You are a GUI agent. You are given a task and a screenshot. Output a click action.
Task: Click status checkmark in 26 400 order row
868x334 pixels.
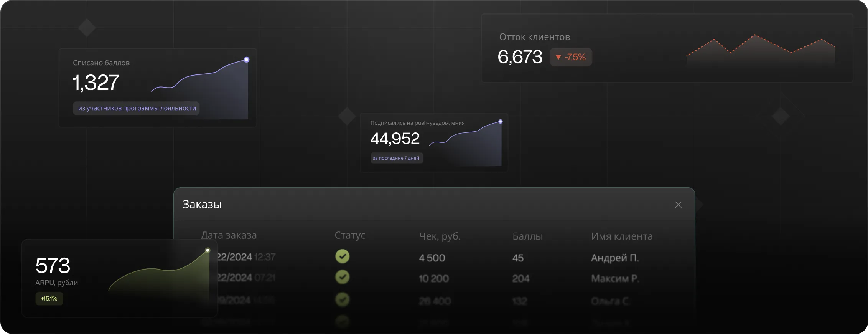point(342,299)
